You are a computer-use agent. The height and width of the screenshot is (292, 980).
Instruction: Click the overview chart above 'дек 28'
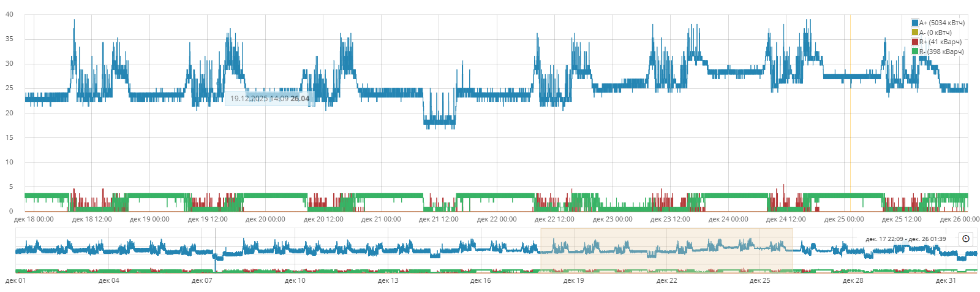tap(853, 250)
